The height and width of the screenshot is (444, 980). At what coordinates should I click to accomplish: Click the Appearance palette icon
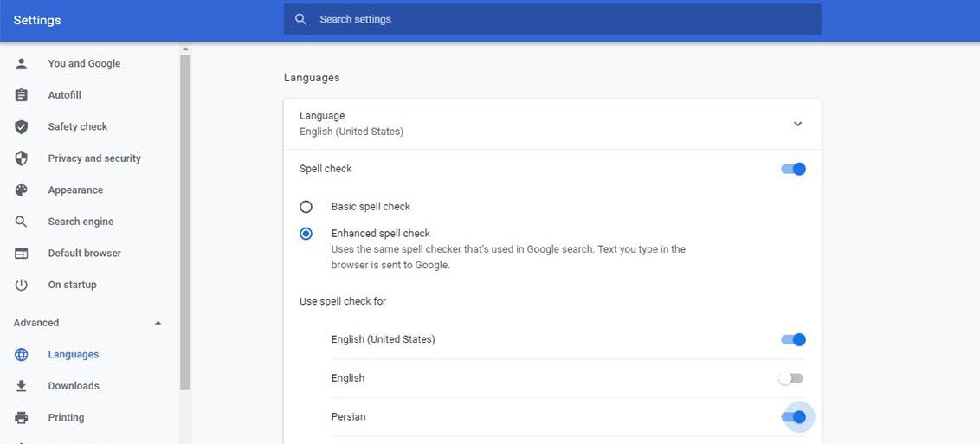[22, 190]
